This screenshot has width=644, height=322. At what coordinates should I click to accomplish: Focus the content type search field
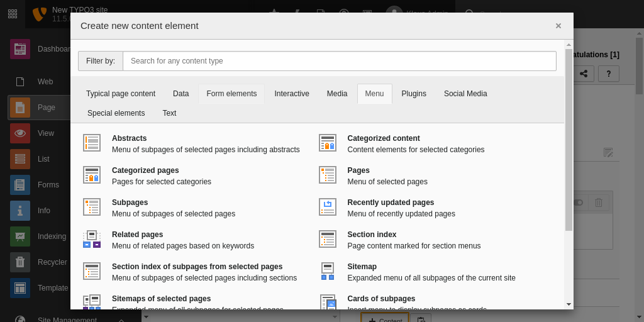pos(340,61)
